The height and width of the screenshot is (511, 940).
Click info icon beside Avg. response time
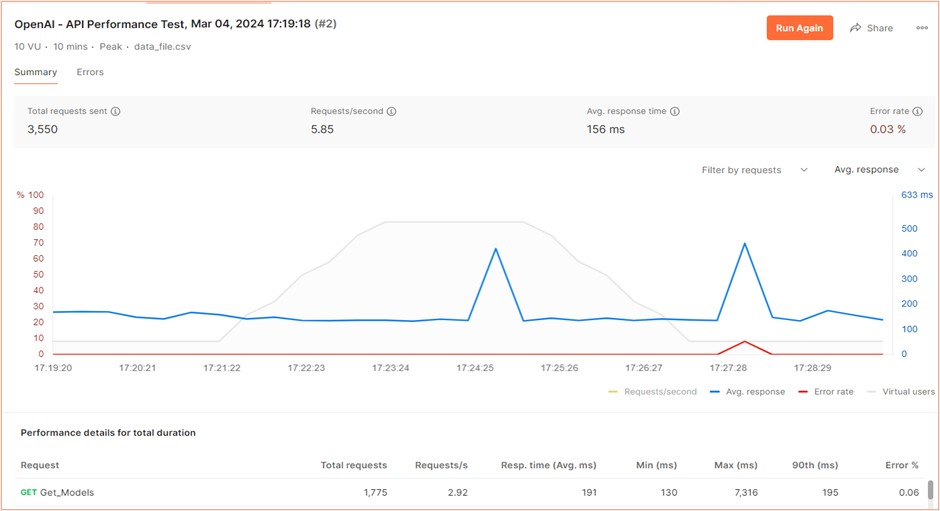point(674,111)
